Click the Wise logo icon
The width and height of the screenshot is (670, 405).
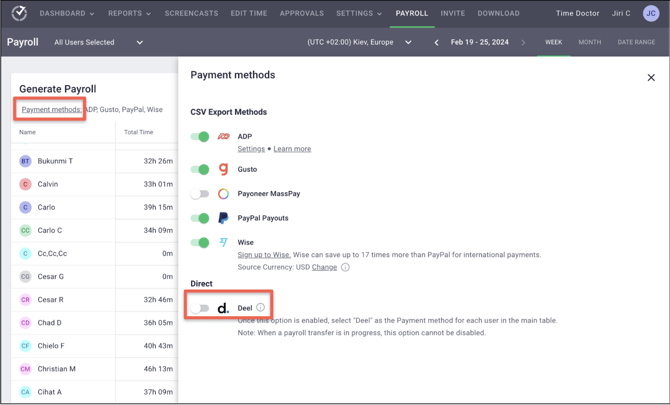coord(223,242)
